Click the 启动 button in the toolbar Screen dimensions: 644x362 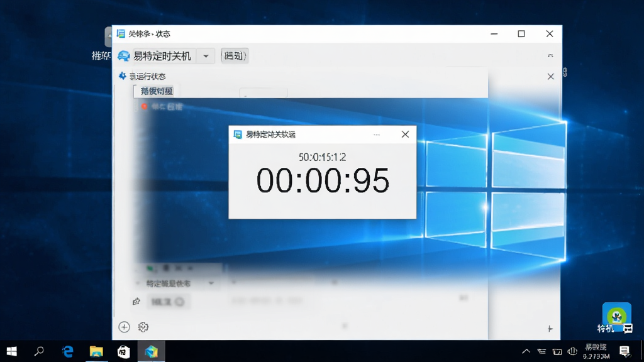(x=235, y=56)
